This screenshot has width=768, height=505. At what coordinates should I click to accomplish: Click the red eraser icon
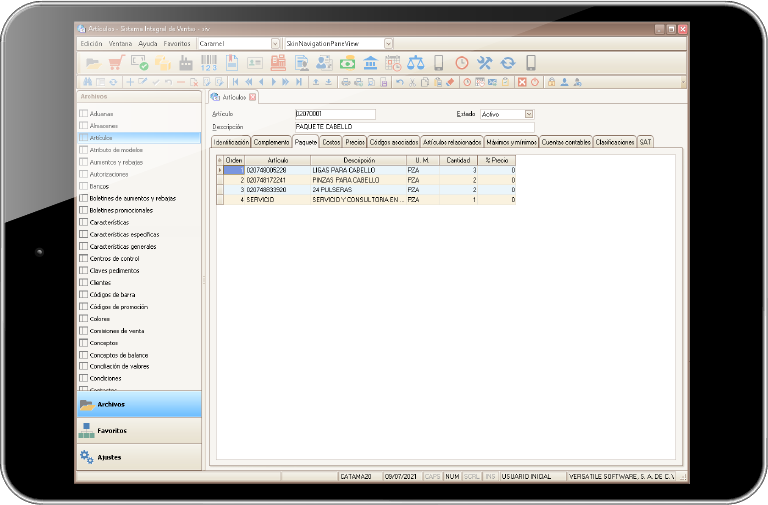[x=450, y=82]
